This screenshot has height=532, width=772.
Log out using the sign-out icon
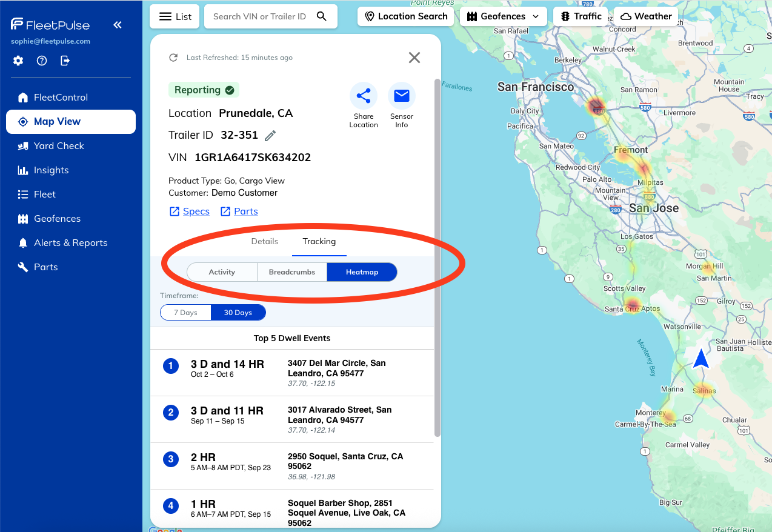pos(64,61)
